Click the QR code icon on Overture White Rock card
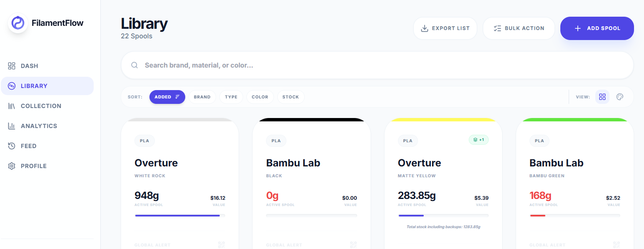 [x=221, y=245]
